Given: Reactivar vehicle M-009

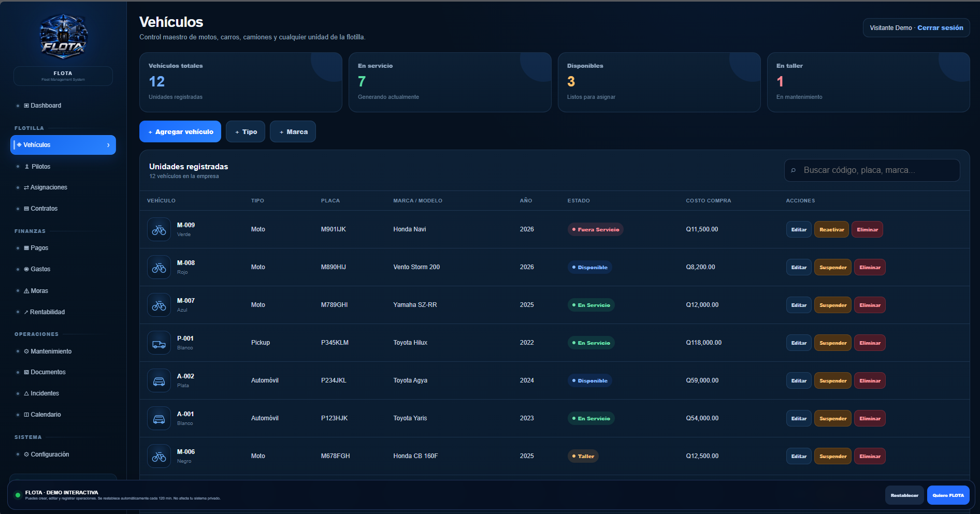Looking at the screenshot, I should coord(831,229).
